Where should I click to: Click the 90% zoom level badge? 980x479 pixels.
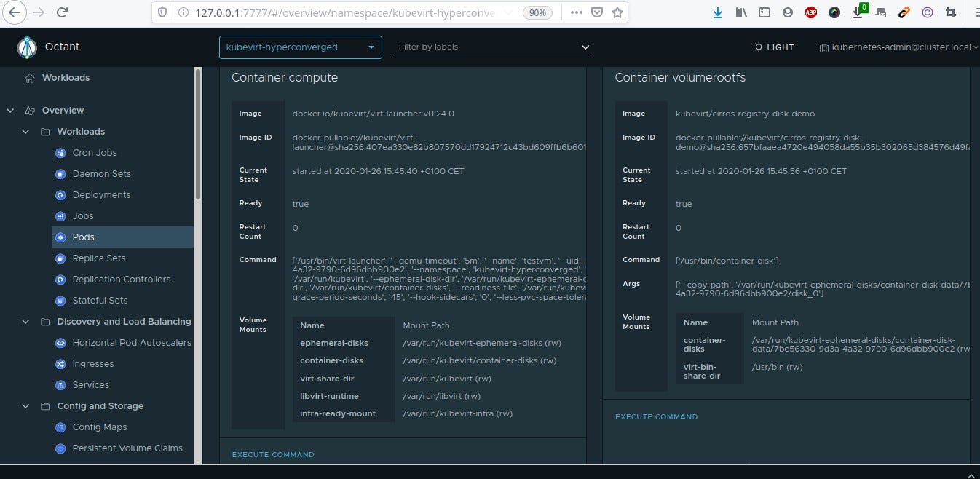[x=537, y=12]
